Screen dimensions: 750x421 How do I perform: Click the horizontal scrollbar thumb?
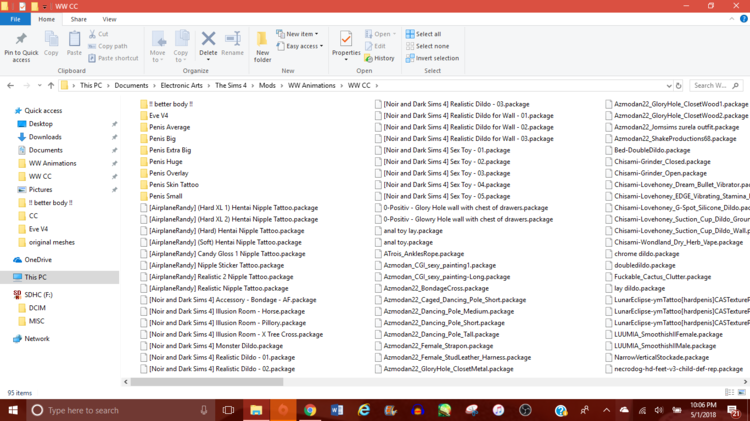click(x=207, y=382)
